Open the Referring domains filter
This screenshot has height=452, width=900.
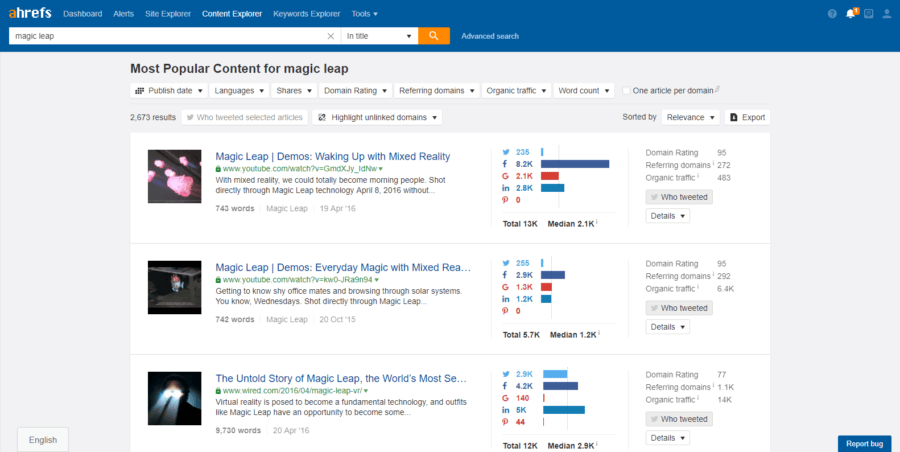436,91
